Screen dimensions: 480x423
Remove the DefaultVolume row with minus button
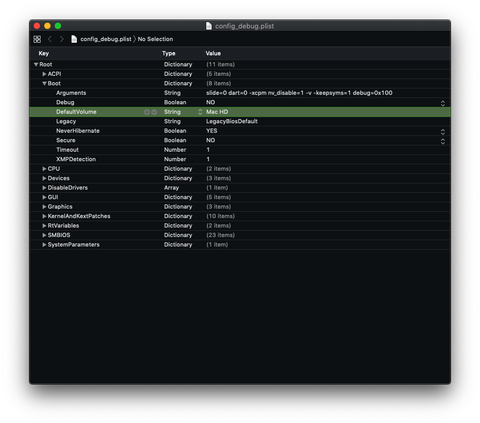154,112
